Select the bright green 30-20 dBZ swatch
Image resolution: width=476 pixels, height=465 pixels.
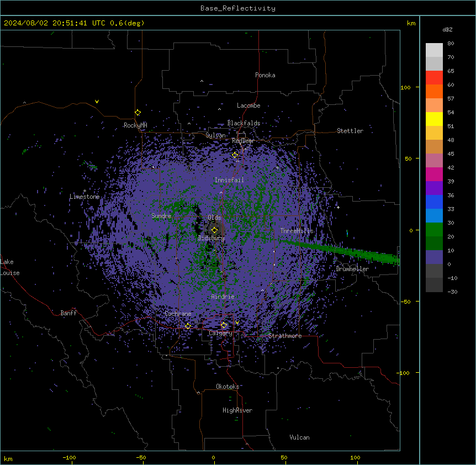click(x=434, y=230)
